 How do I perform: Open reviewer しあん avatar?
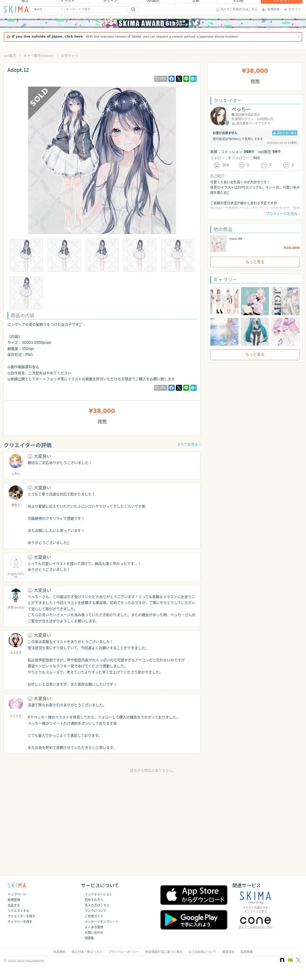tap(16, 461)
